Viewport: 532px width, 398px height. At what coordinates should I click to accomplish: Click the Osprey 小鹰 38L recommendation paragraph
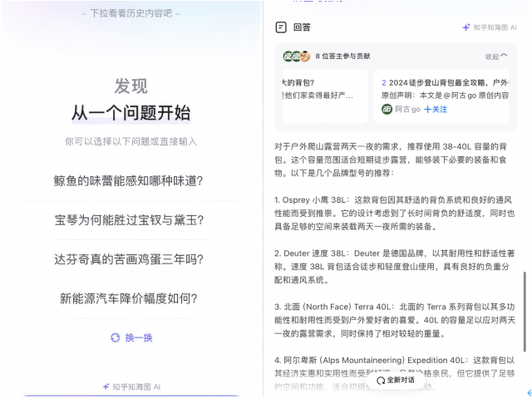(x=395, y=214)
